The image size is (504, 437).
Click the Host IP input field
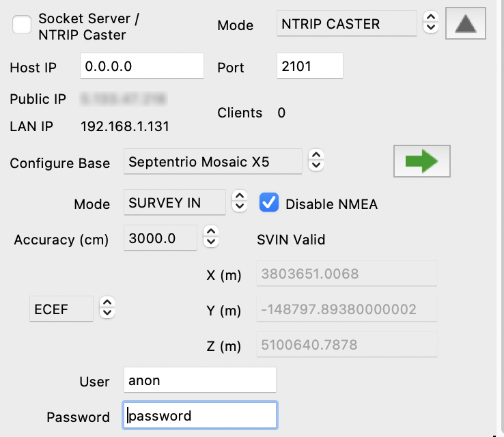click(142, 67)
